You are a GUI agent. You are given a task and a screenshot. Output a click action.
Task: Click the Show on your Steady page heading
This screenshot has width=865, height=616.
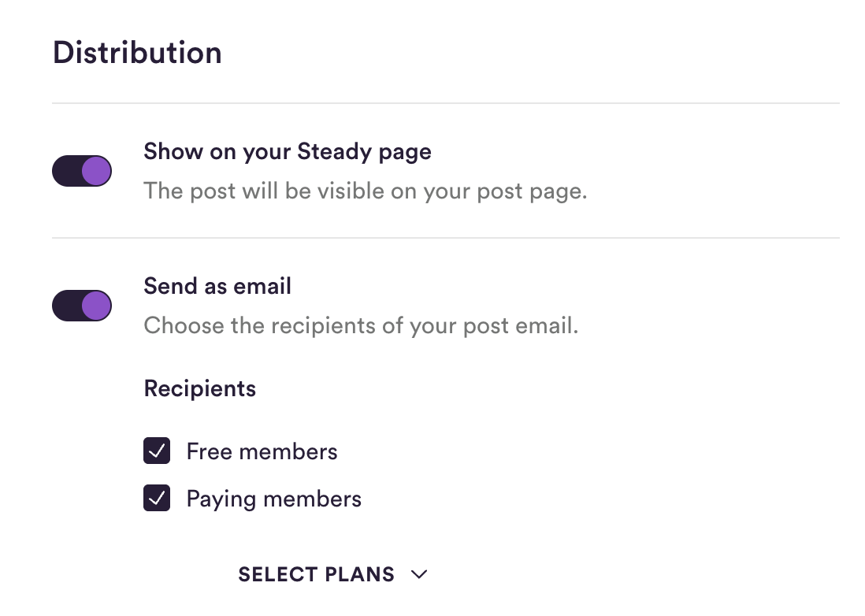288,152
